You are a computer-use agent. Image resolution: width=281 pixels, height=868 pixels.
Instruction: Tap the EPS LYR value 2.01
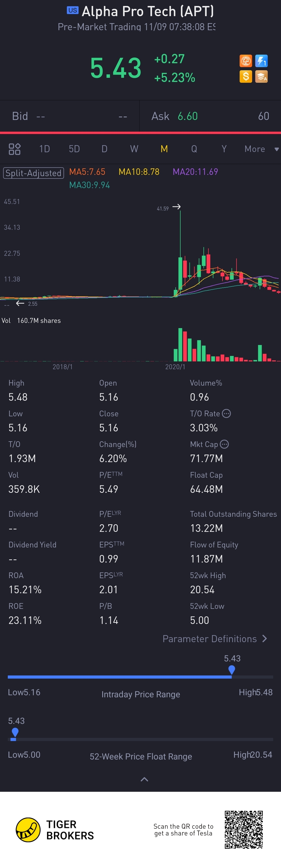(x=108, y=589)
